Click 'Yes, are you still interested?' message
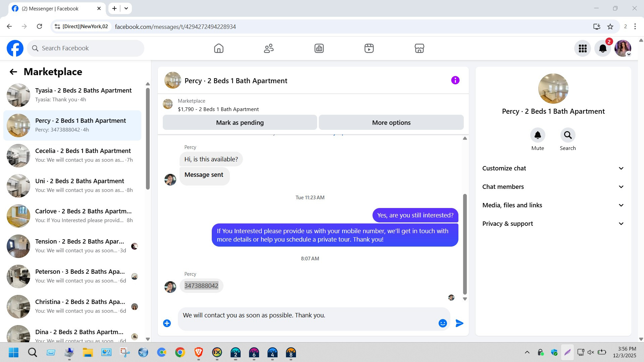The height and width of the screenshot is (362, 644). pos(415,215)
